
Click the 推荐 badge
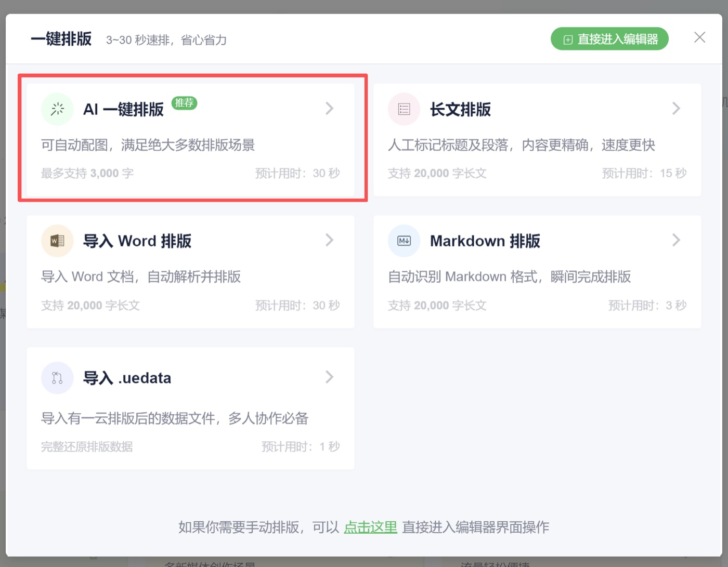pos(184,103)
